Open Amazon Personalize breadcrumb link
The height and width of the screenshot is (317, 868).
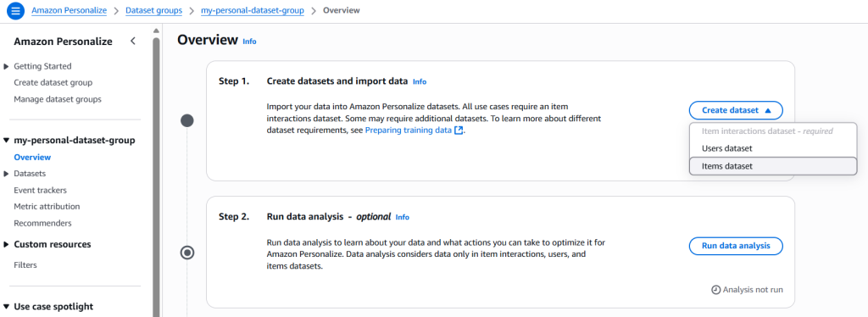point(70,10)
